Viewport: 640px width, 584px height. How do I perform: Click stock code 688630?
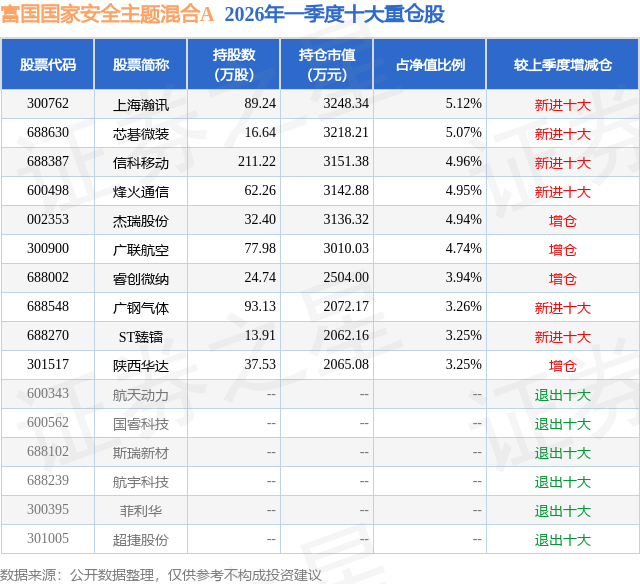pos(48,133)
